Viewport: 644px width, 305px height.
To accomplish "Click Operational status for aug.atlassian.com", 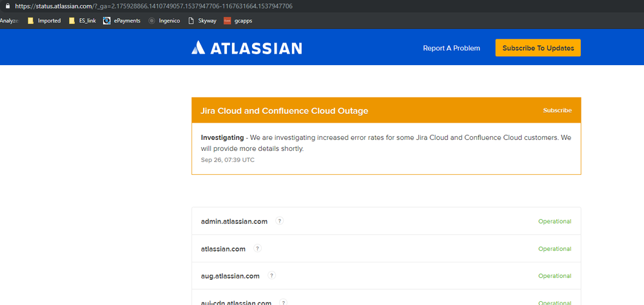I will tap(554, 276).
